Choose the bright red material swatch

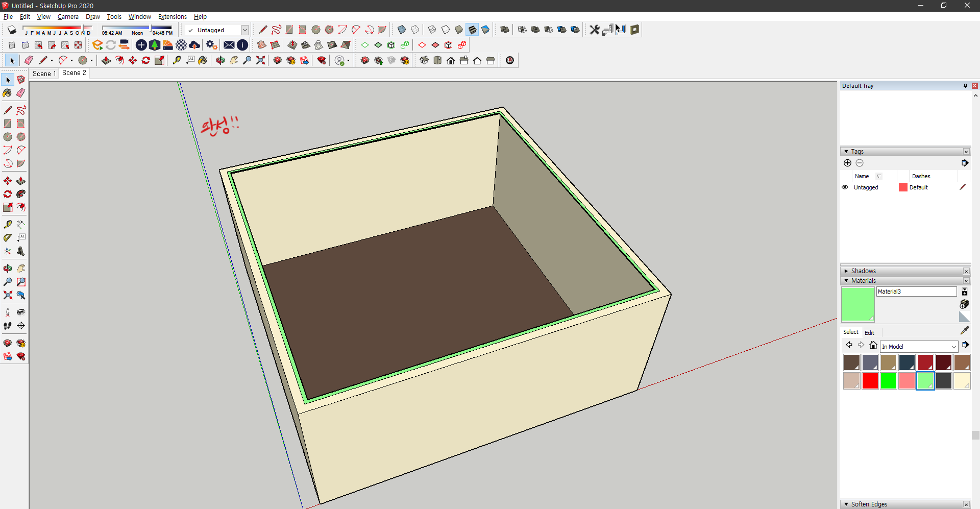pos(870,381)
